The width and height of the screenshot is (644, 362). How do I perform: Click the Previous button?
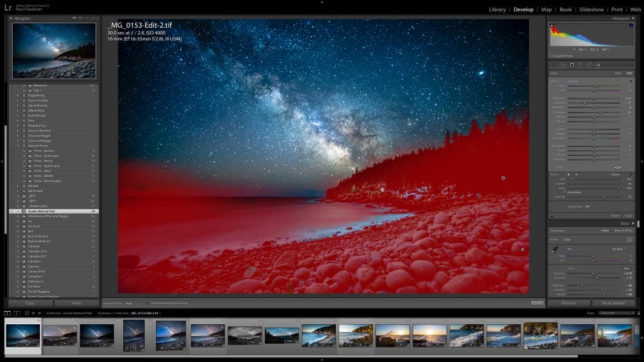pyautogui.click(x=569, y=304)
